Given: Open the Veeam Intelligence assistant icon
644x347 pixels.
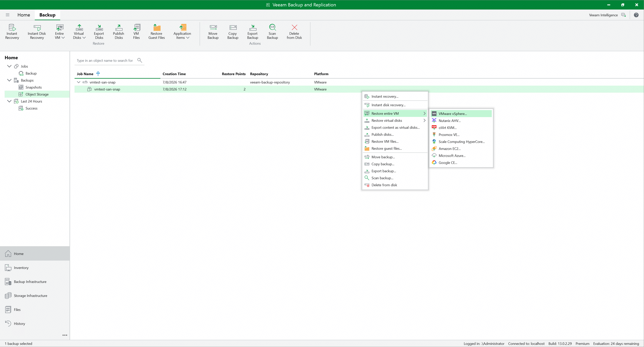Looking at the screenshot, I should [623, 15].
